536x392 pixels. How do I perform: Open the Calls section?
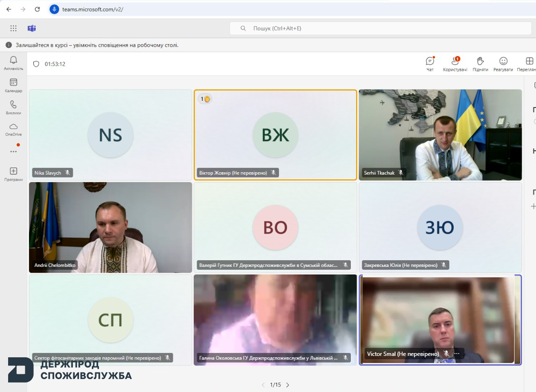(x=13, y=105)
